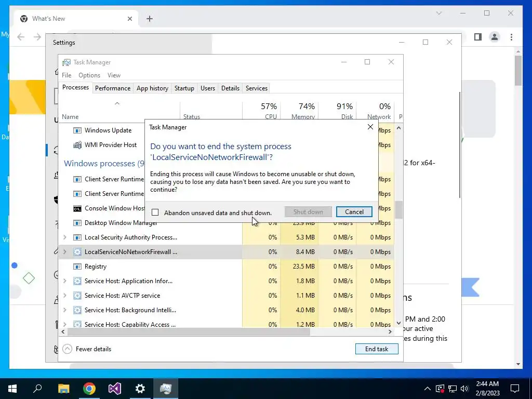The width and height of the screenshot is (532, 399).
Task: Click Service Host: Application Information gear icon
Action: click(77, 281)
